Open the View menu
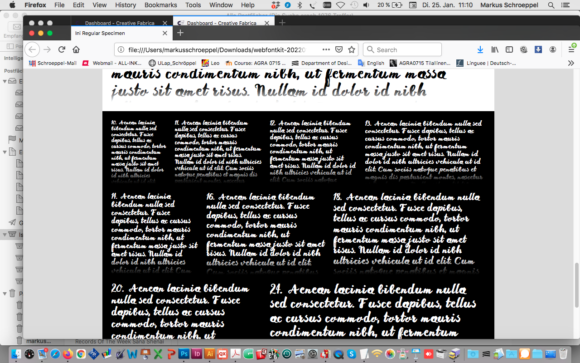The height and width of the screenshot is (363, 580). pos(100,5)
